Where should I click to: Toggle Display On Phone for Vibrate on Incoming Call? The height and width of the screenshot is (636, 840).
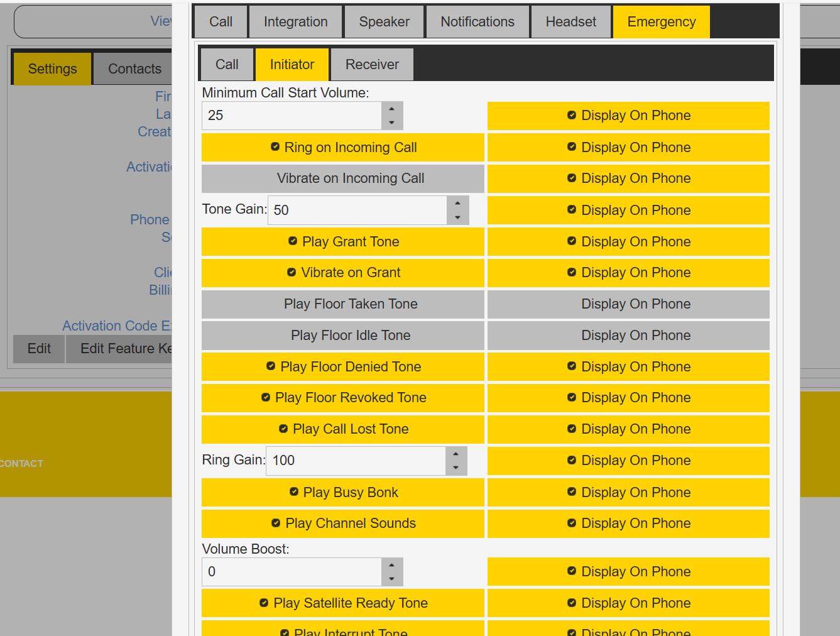pyautogui.click(x=628, y=178)
